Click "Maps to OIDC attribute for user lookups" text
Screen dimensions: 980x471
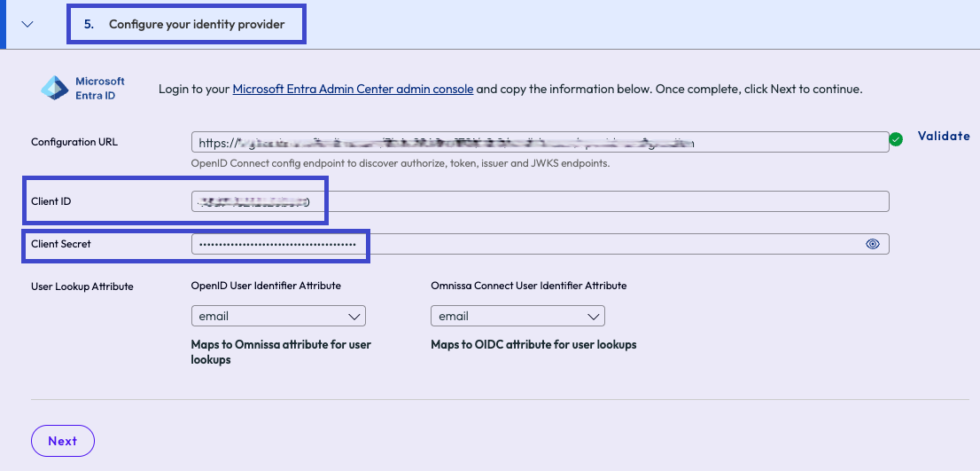pos(533,345)
